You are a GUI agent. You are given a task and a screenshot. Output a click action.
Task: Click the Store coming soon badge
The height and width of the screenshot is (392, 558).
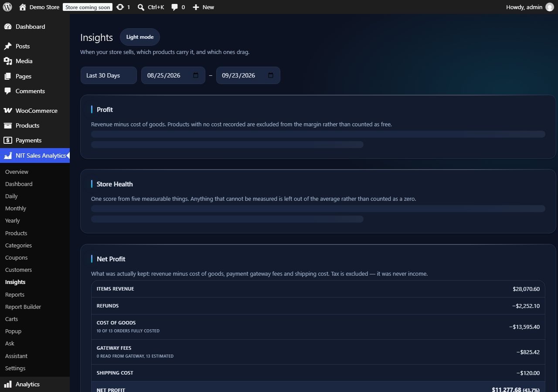[x=88, y=7]
